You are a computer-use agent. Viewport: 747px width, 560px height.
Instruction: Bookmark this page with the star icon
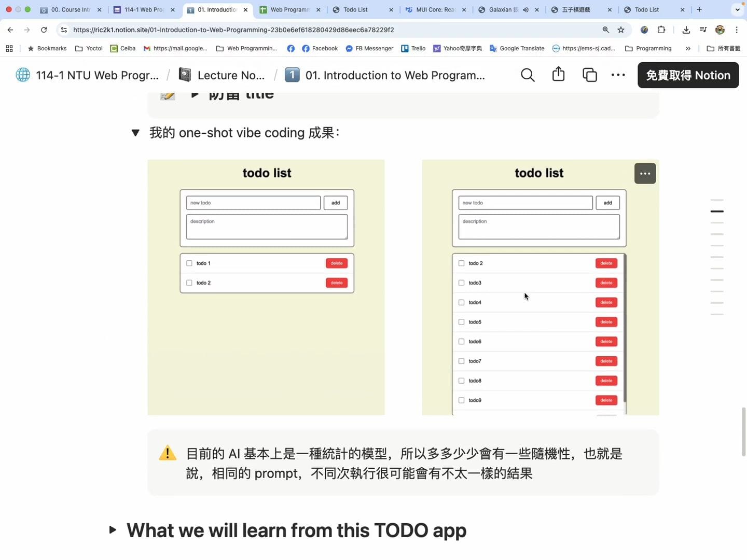(621, 30)
